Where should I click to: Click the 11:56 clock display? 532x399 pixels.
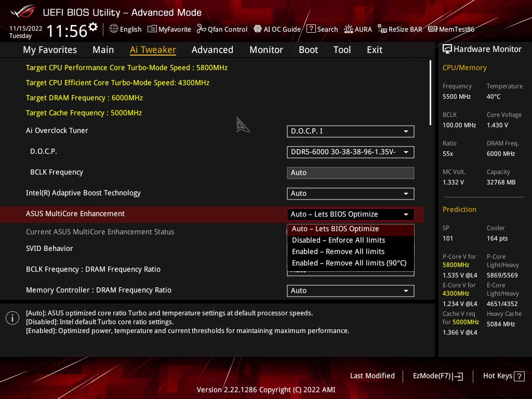click(x=67, y=31)
